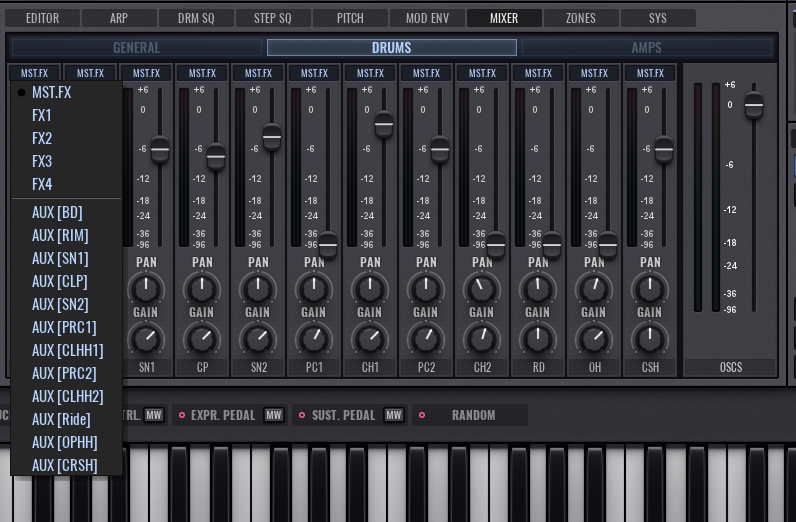This screenshot has width=796, height=522.
Task: Click the CSH gain knob
Action: [650, 339]
